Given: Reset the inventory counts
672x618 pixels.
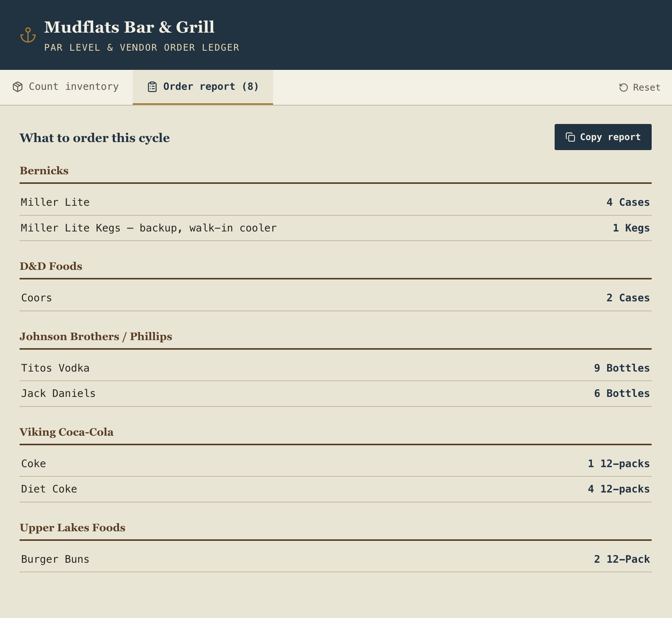Looking at the screenshot, I should [x=640, y=88].
